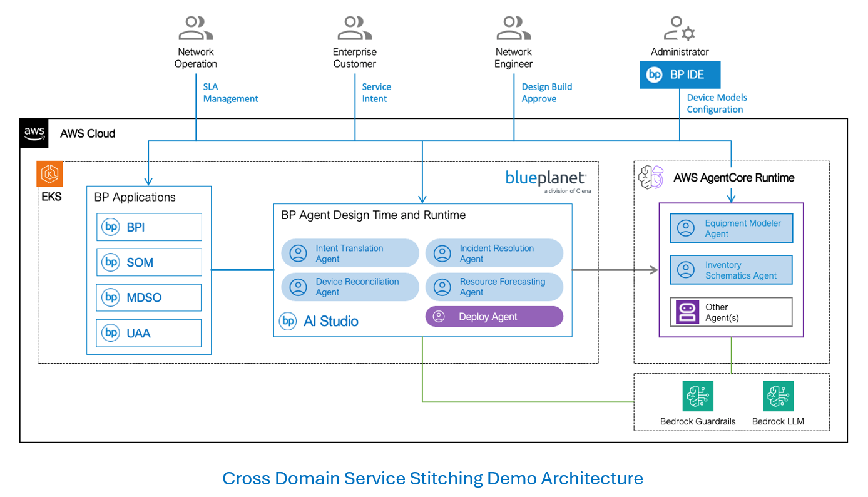This screenshot has height=497, width=868.
Task: Click the MDSO application entry
Action: 148,297
